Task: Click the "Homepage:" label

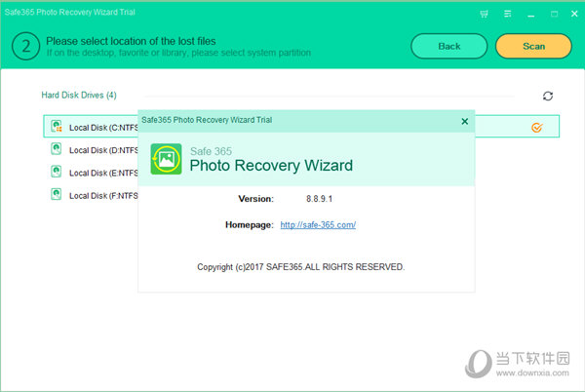Action: pyautogui.click(x=250, y=225)
